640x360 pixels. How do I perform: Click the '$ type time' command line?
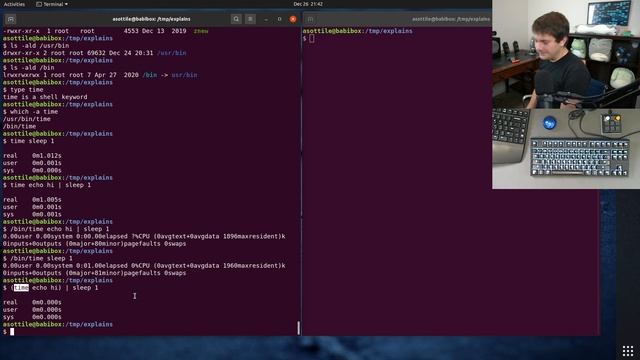click(x=23, y=90)
